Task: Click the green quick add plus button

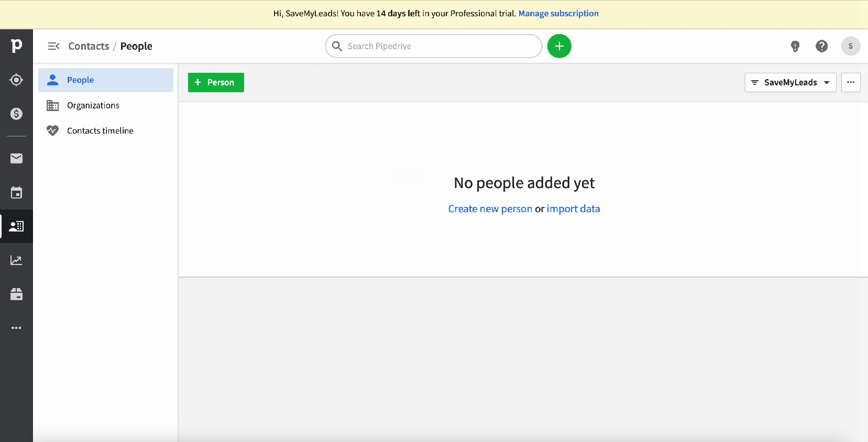Action: 559,46
